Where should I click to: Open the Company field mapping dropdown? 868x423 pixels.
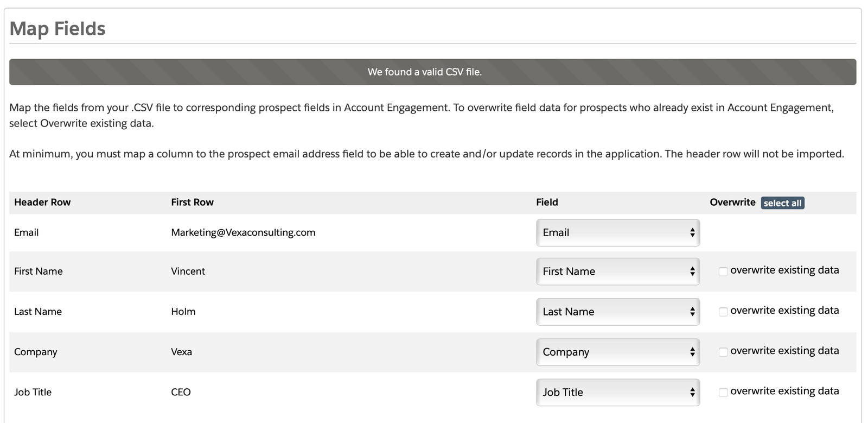tap(617, 352)
